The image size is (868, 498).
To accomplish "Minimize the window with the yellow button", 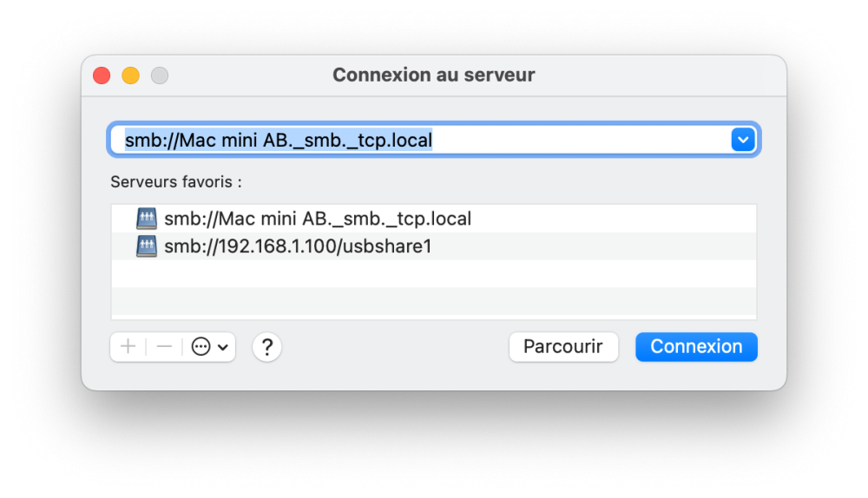I will point(130,75).
